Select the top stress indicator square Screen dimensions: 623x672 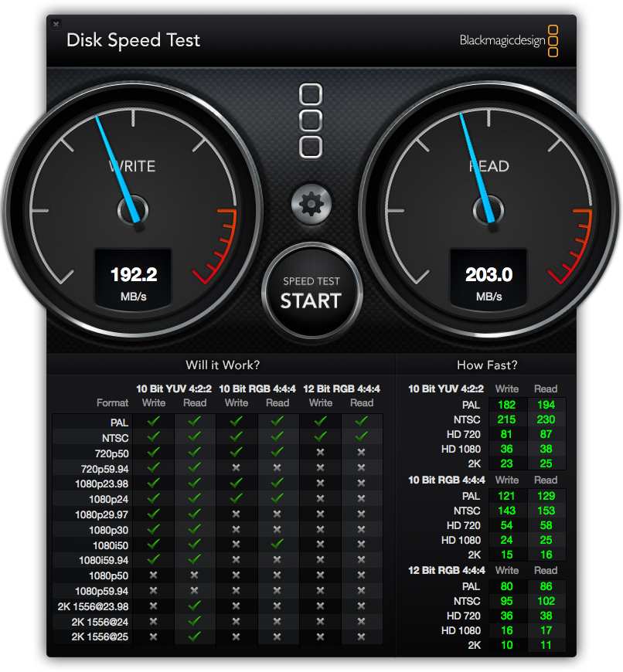[x=311, y=93]
